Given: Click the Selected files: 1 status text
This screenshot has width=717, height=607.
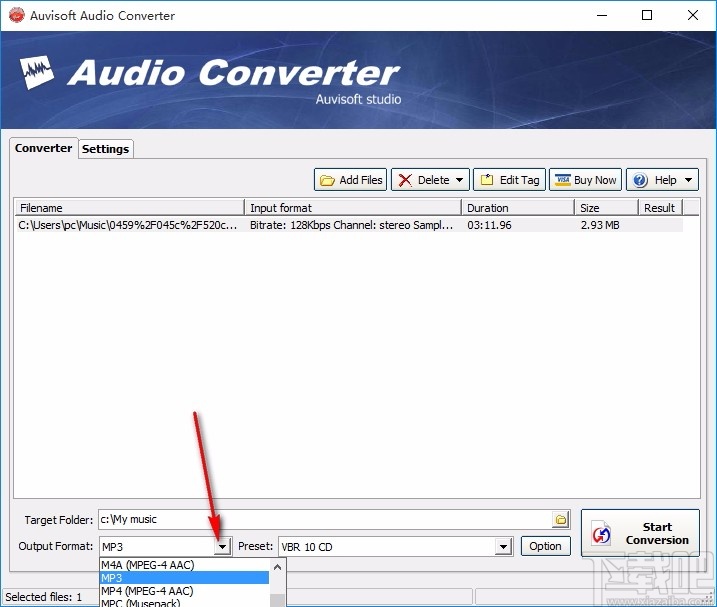Looking at the screenshot, I should coord(43,597).
